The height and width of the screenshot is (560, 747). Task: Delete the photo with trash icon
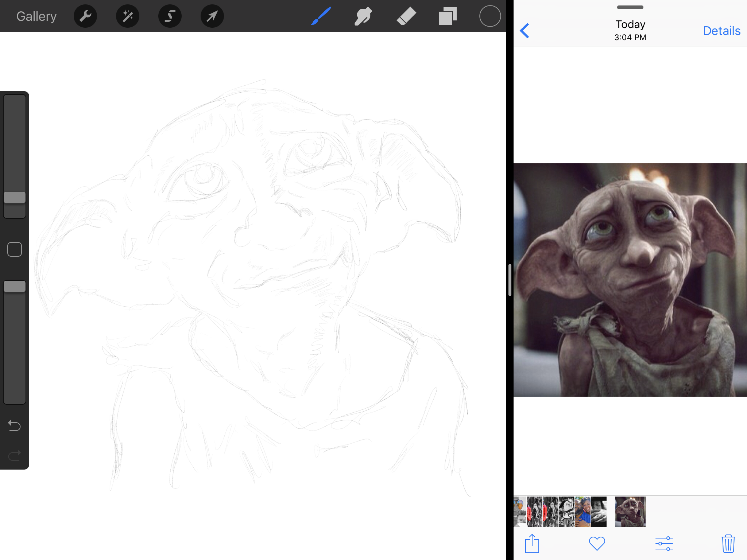[728, 543]
